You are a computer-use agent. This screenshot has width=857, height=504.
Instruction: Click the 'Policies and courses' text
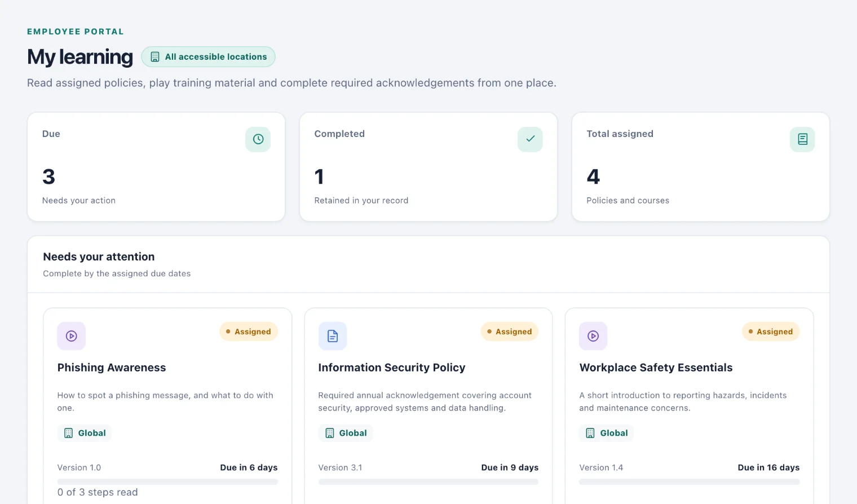[x=628, y=200]
